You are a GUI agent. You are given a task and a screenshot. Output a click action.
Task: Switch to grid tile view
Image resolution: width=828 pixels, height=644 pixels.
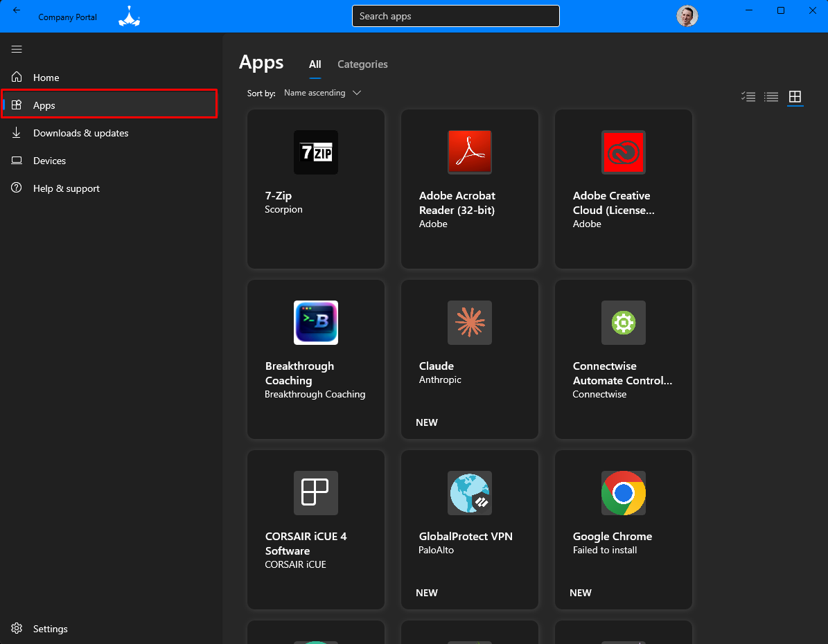click(795, 97)
